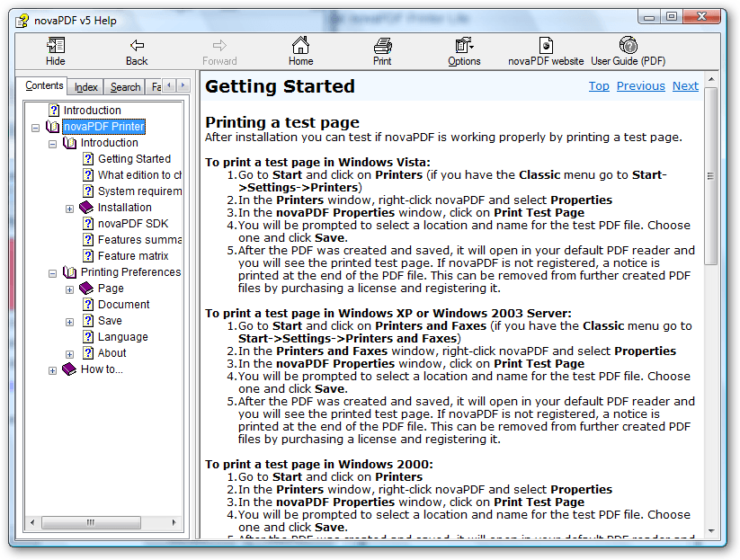Click the open book icon beside novaPDF Printer
The image size is (740, 560).
52,127
